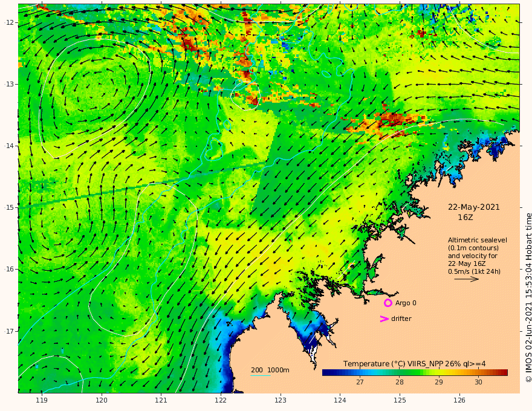Click the 'Altimetric sealevel' legend text
This screenshot has height=411, width=532.
478,240
